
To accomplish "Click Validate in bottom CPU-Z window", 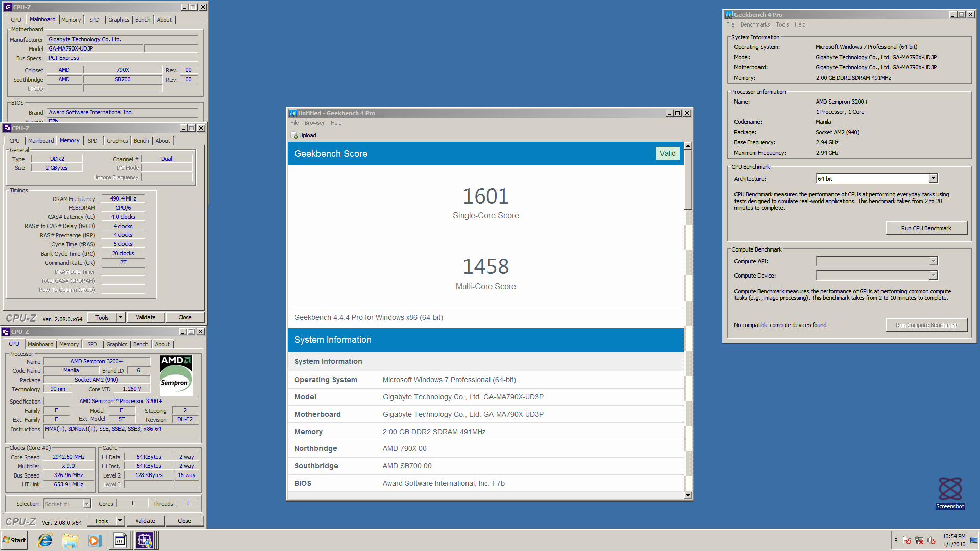I will click(x=145, y=521).
